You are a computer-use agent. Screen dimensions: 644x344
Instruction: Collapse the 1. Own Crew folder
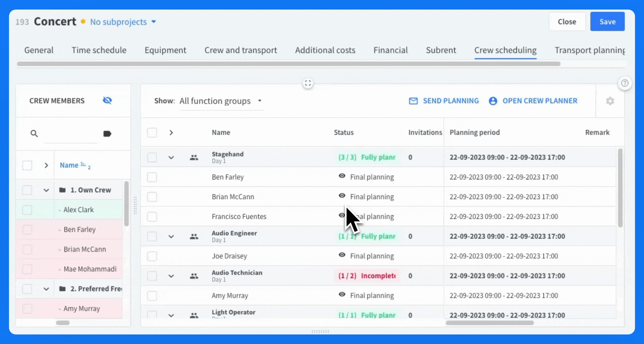tap(46, 190)
